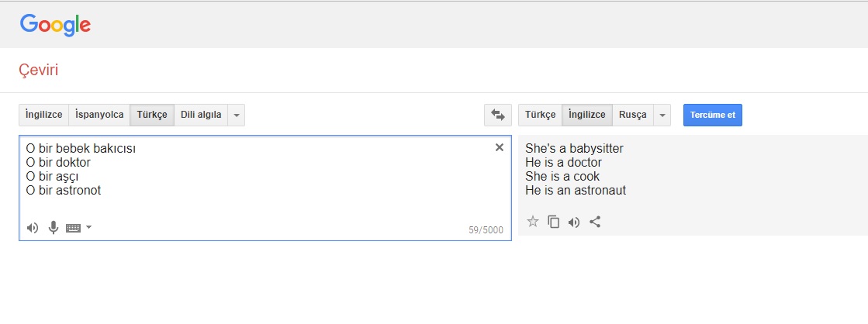The image size is (868, 324).
Task: Expand the target language dropdown arrow
Action: coord(662,115)
